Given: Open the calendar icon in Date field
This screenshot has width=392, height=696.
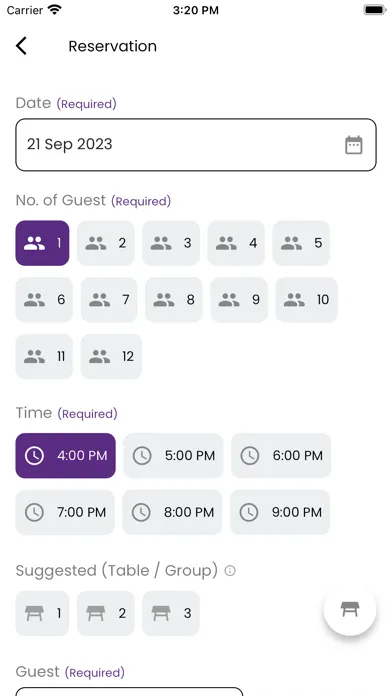Looking at the screenshot, I should [x=354, y=145].
